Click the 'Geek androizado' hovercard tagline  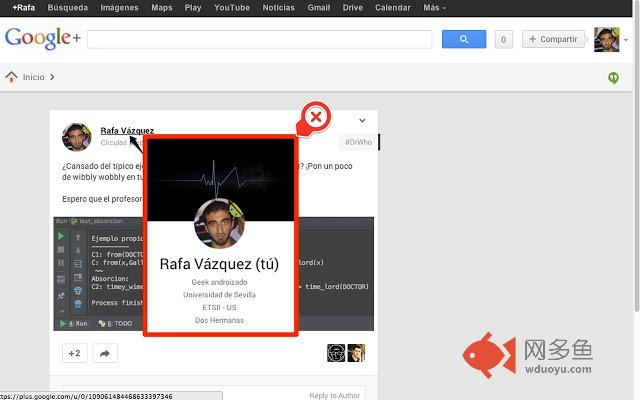[219, 282]
